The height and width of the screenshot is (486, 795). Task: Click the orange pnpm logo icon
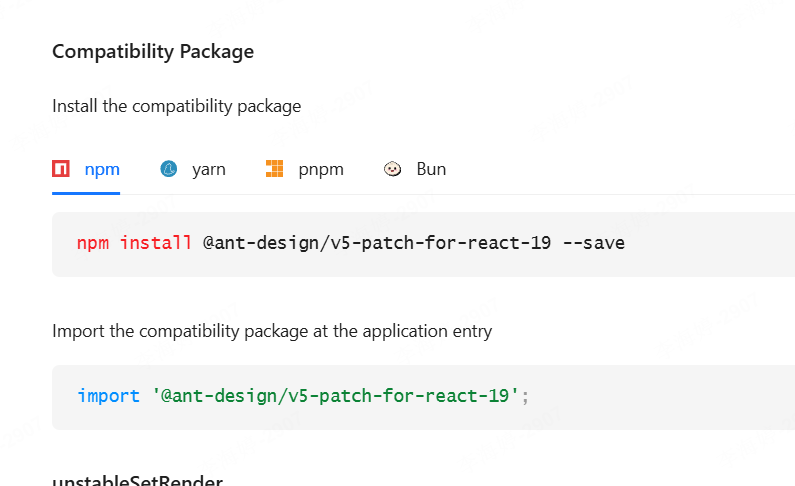pos(274,169)
